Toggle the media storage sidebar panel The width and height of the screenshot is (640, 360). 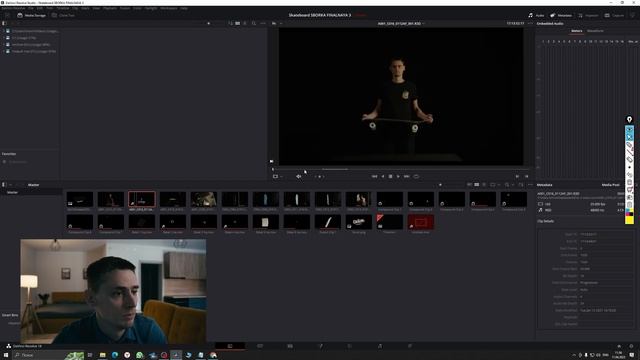pyautogui.click(x=4, y=23)
